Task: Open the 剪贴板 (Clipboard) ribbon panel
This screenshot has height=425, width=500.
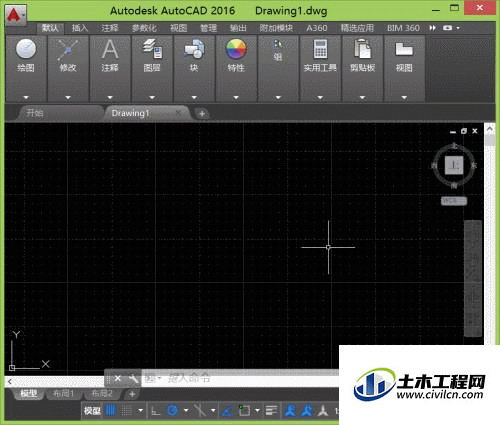Action: 362,68
